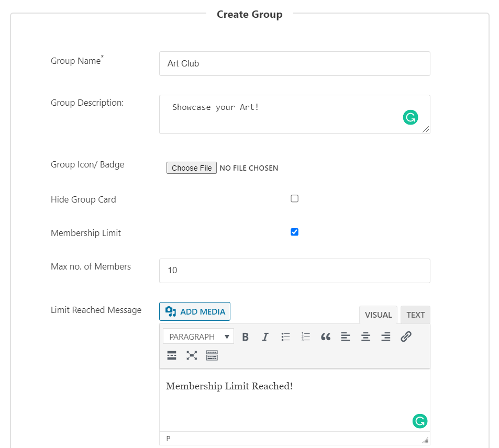Click the Add Media button
Image resolution: width=499 pixels, height=448 pixels.
pyautogui.click(x=194, y=311)
